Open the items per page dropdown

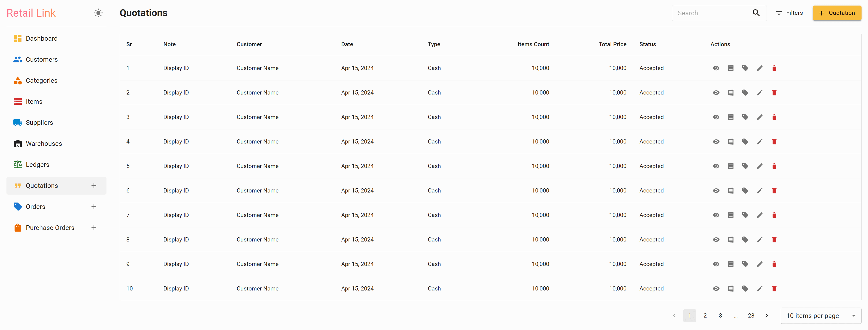tap(820, 315)
